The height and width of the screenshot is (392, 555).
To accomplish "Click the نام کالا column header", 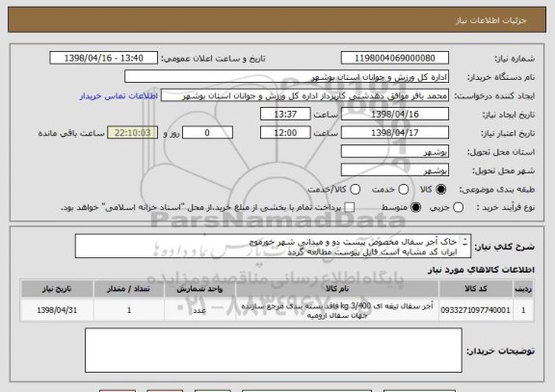I will coord(337,289).
